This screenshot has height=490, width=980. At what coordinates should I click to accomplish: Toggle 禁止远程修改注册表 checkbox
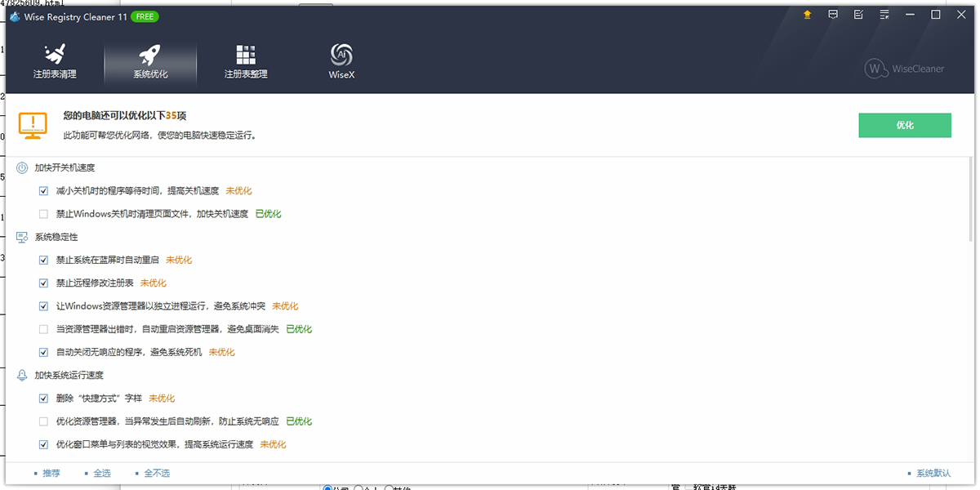pos(44,283)
